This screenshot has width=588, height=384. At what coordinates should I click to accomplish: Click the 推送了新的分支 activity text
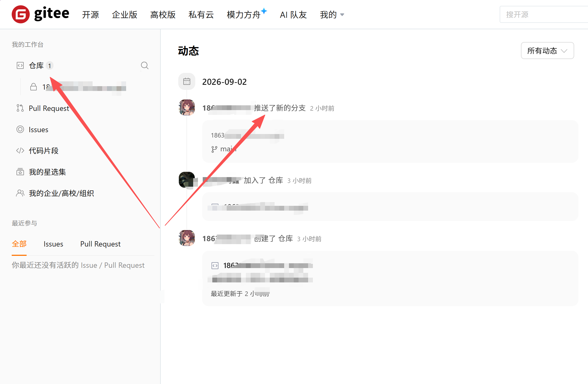point(280,108)
